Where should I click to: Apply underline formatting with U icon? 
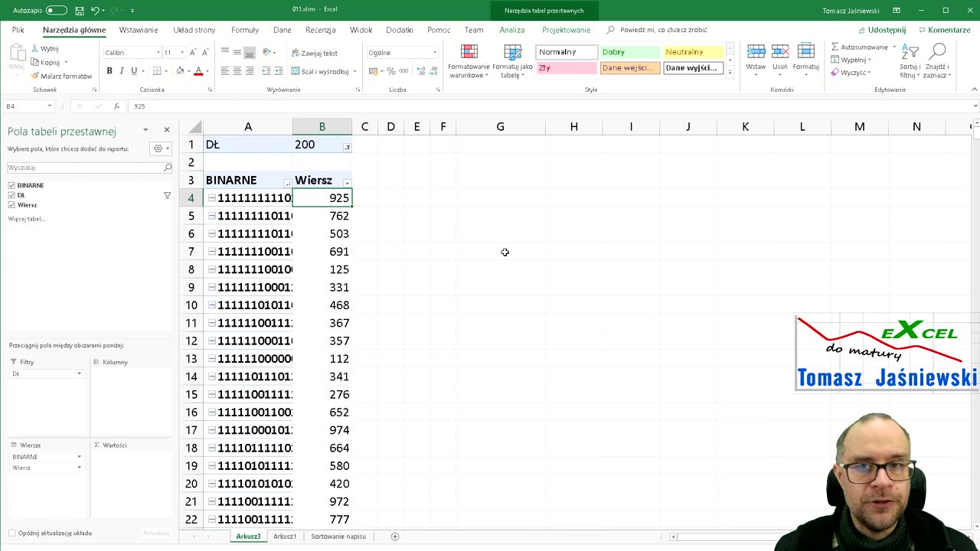tap(134, 71)
